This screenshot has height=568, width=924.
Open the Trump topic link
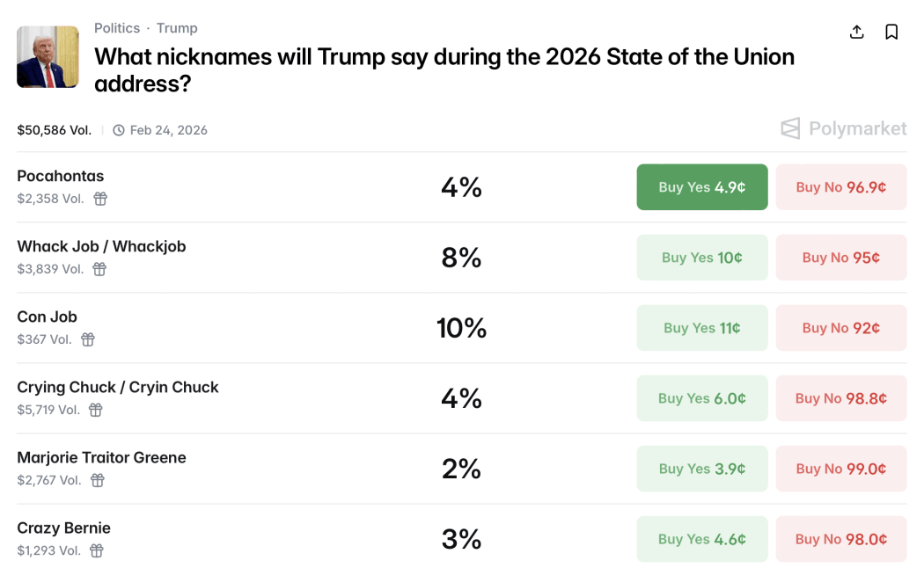177,27
